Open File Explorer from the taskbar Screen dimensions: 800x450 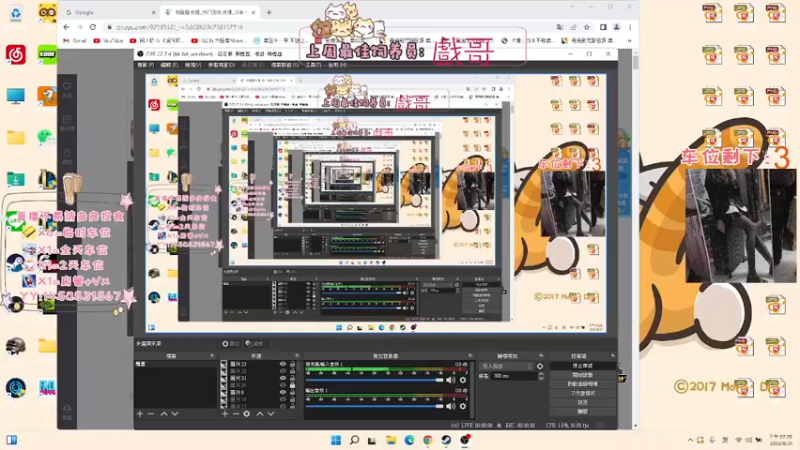(391, 440)
